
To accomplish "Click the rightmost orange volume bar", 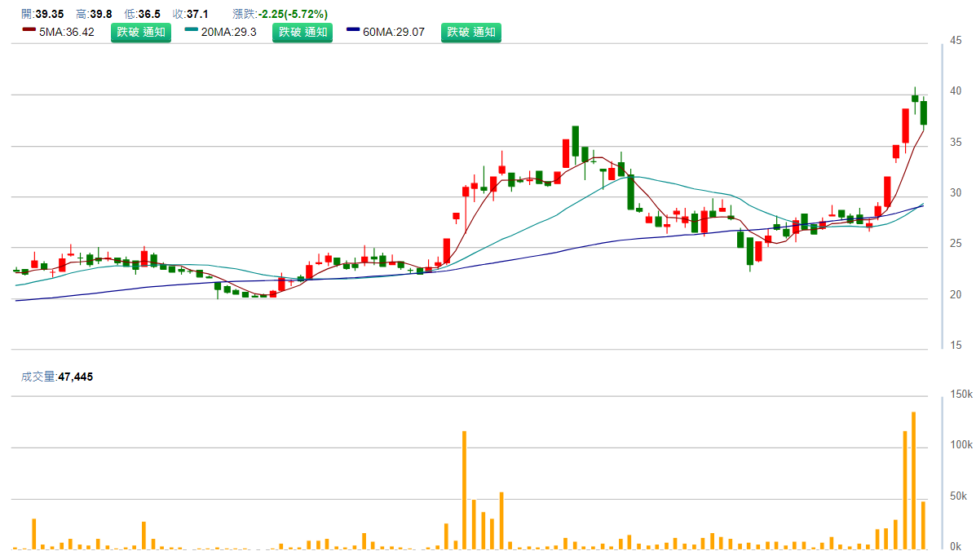I will click(x=923, y=524).
